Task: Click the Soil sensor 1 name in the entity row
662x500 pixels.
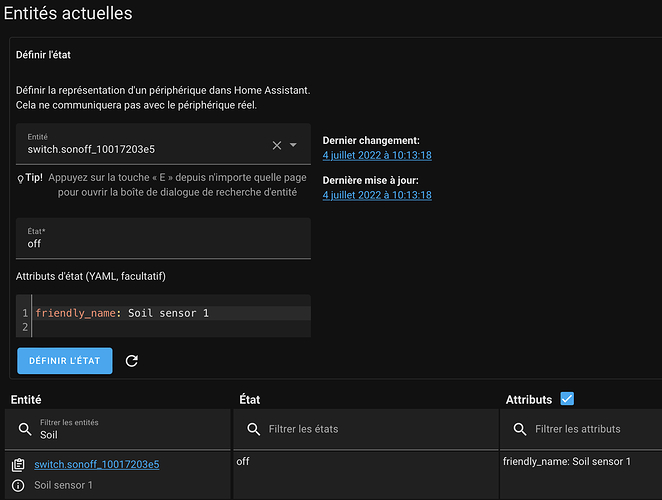Action: pos(63,485)
